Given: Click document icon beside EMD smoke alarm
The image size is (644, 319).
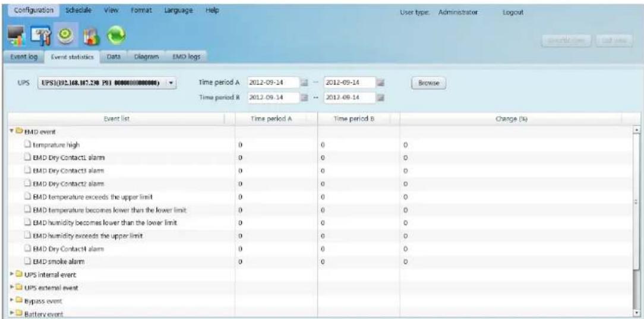Looking at the screenshot, I should coord(27,261).
